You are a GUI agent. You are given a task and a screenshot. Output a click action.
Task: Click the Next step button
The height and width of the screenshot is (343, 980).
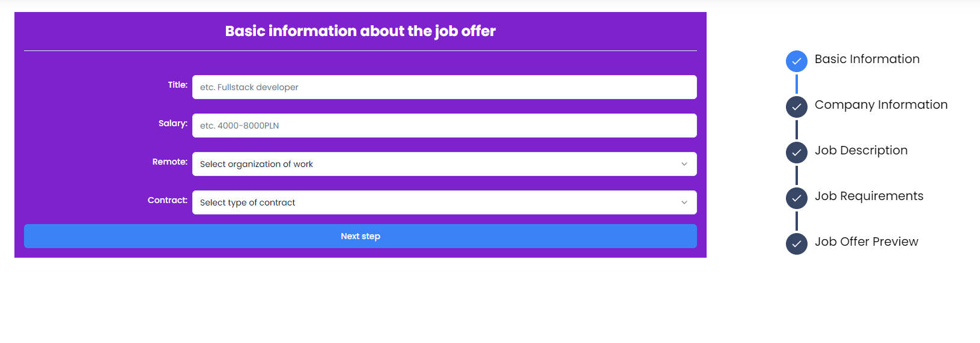click(x=361, y=236)
